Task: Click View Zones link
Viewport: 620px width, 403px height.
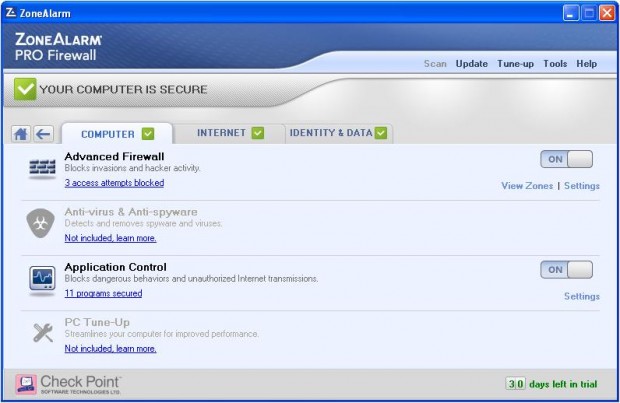Action: pyautogui.click(x=527, y=186)
